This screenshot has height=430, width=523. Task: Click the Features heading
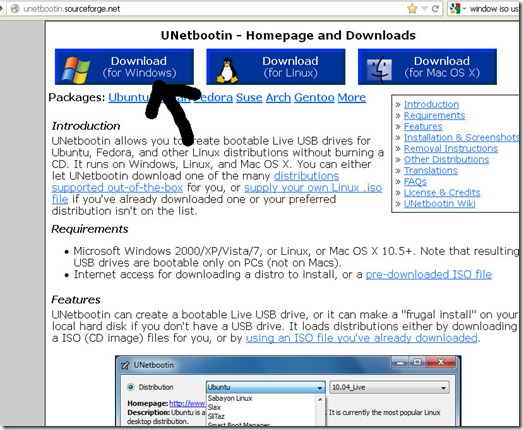coord(76,300)
